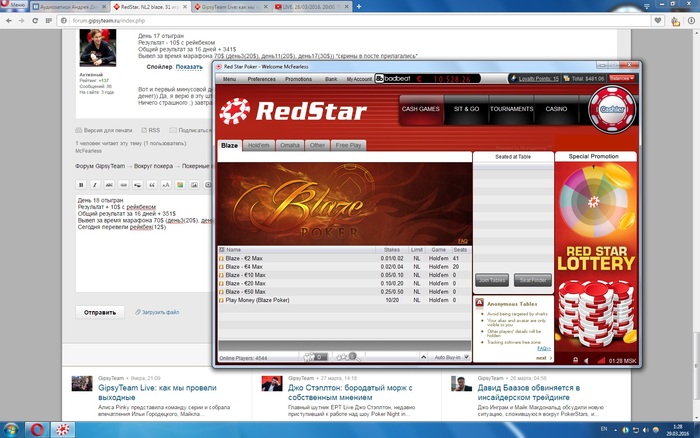700x438 pixels.
Task: Switch to the Omaha tab
Action: tap(290, 145)
